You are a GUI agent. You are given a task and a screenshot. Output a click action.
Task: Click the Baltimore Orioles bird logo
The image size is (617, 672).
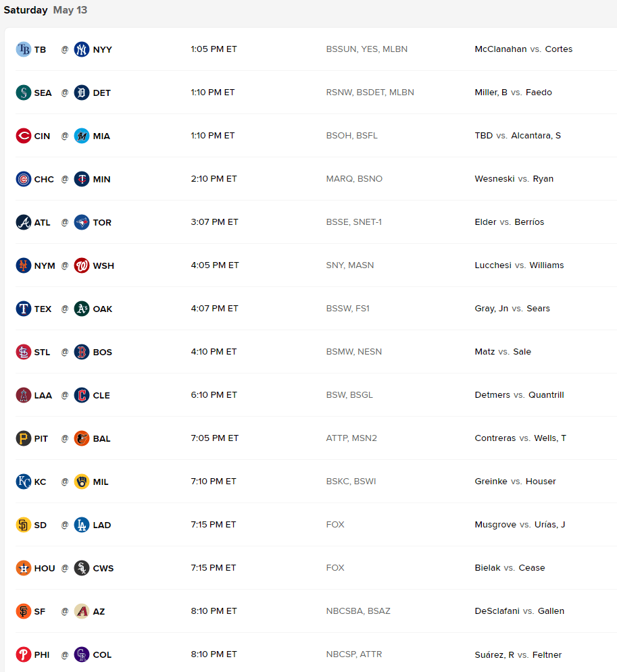point(82,438)
